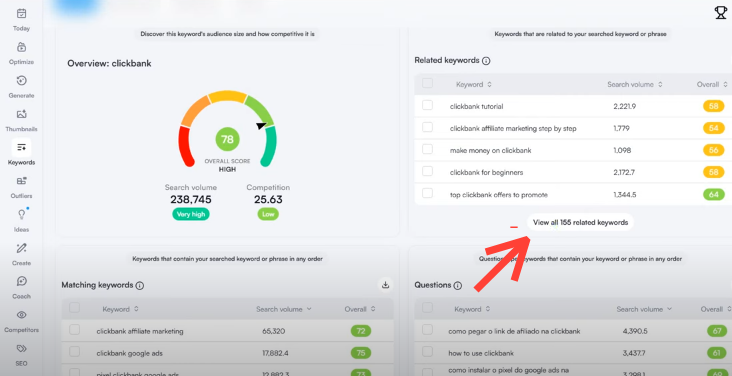
Task: Click the Low competition badge
Action: click(x=268, y=214)
